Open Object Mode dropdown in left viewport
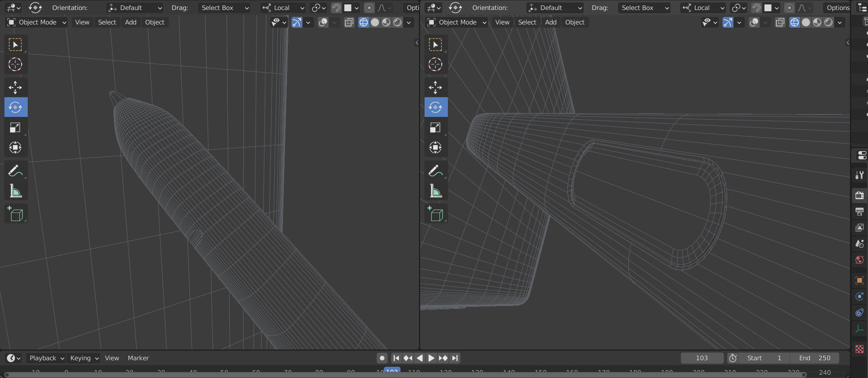868x378 pixels. pyautogui.click(x=37, y=22)
